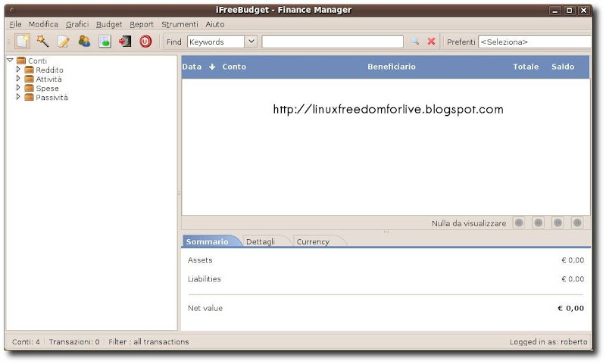Toggle sort arrow on Data column
Viewport: 606px width, 364px height.
[x=212, y=67]
